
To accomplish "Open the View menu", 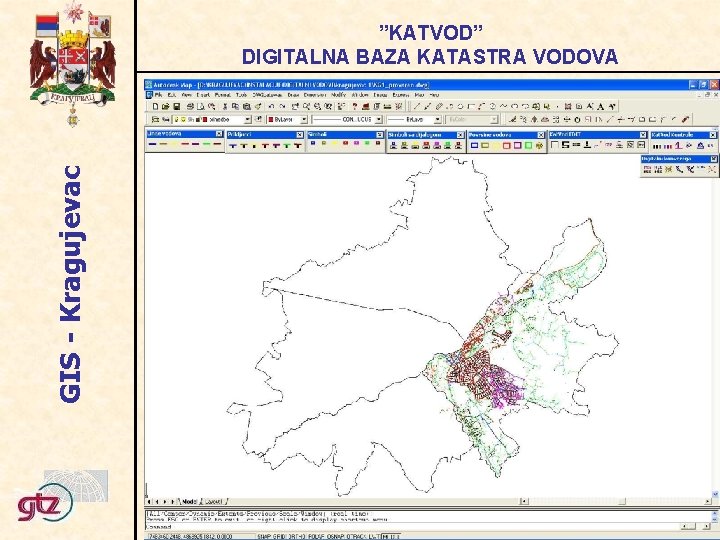I will click(186, 95).
